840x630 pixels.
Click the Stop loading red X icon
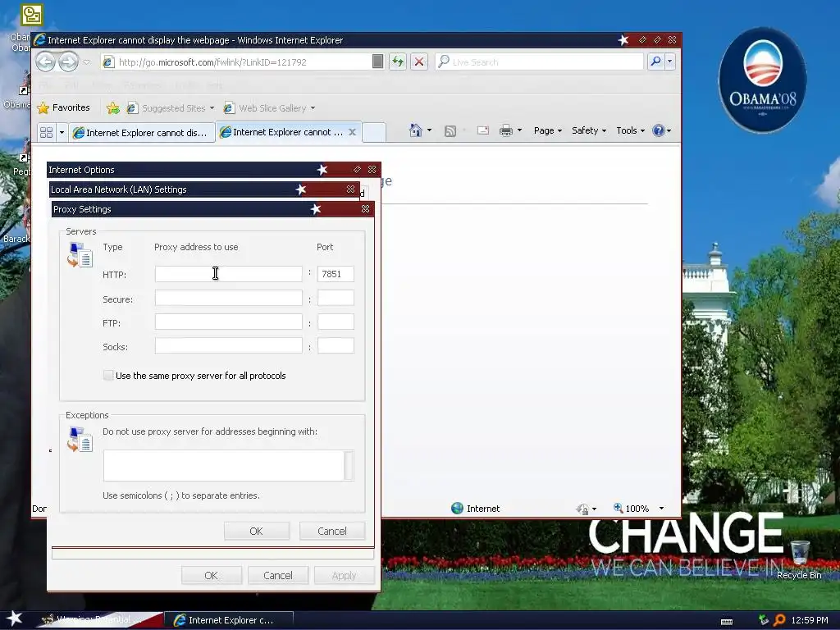click(419, 62)
